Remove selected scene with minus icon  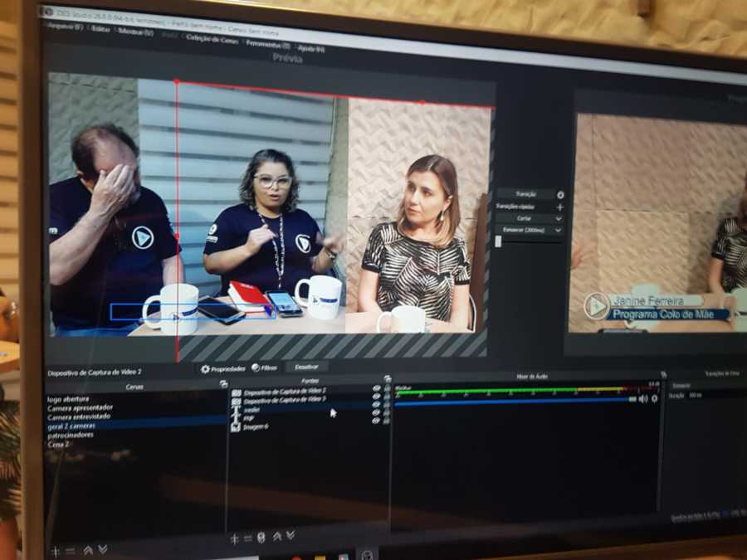(x=70, y=551)
